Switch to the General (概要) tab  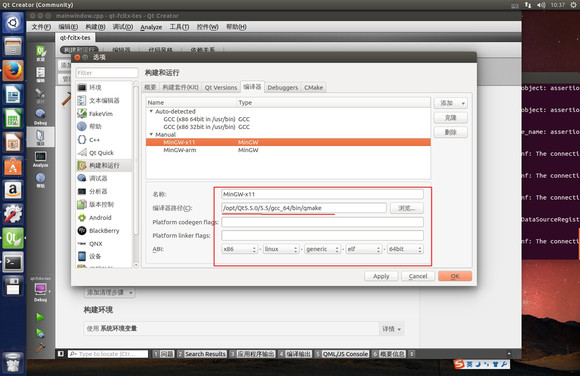click(x=150, y=87)
